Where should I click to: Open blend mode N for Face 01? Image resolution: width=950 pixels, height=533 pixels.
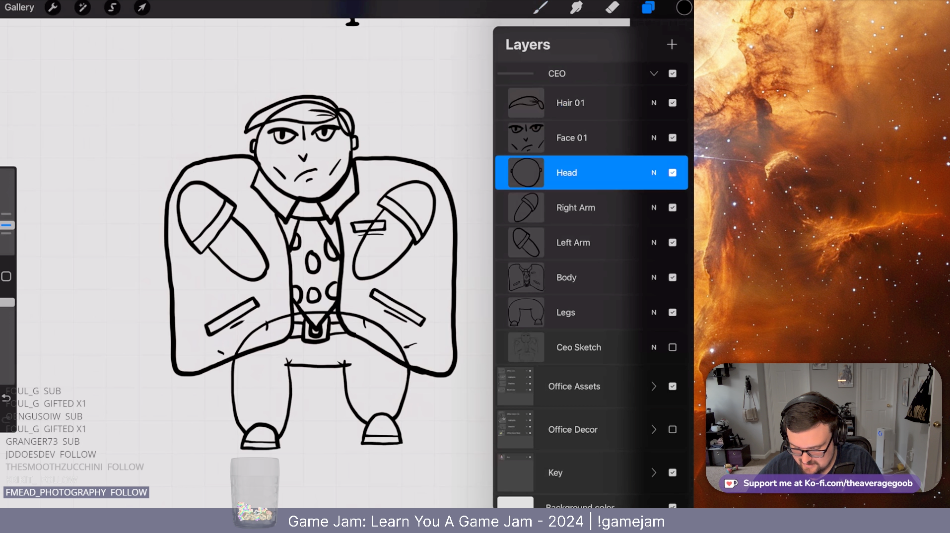(x=654, y=138)
